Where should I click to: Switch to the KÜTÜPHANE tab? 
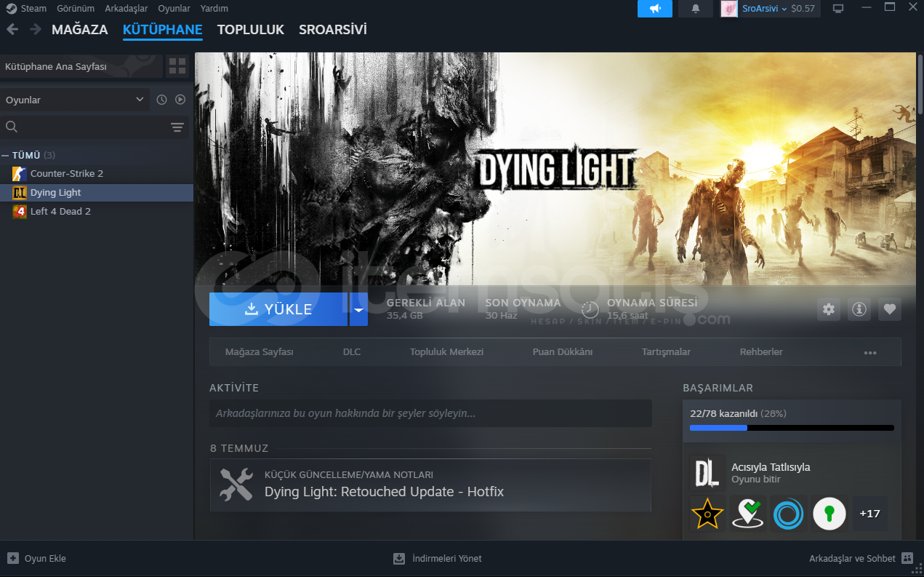coord(163,30)
